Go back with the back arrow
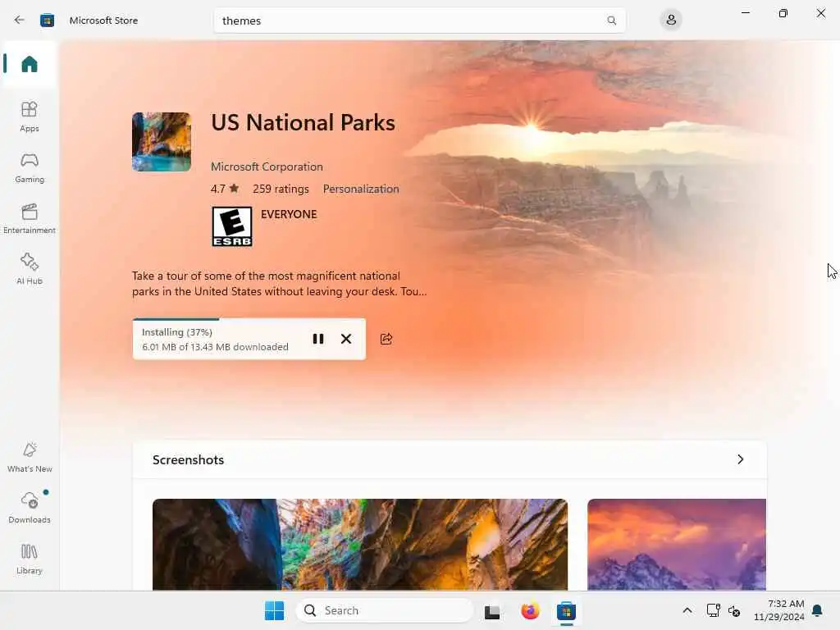 tap(20, 20)
